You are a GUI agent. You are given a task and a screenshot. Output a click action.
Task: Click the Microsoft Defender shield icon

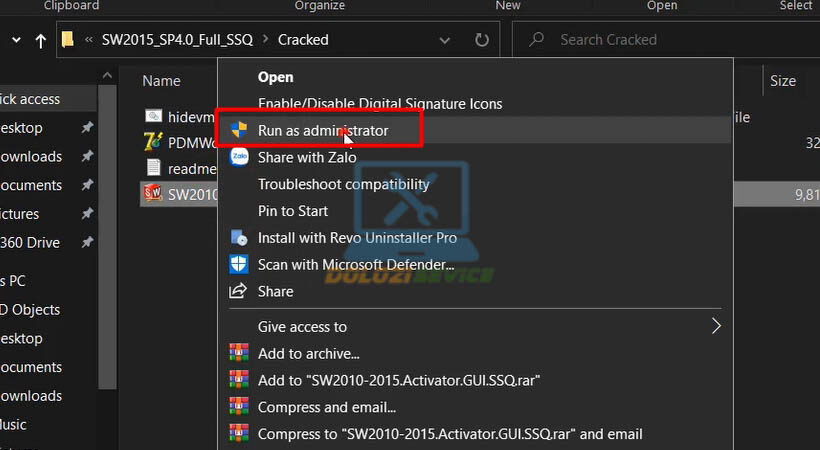click(239, 265)
